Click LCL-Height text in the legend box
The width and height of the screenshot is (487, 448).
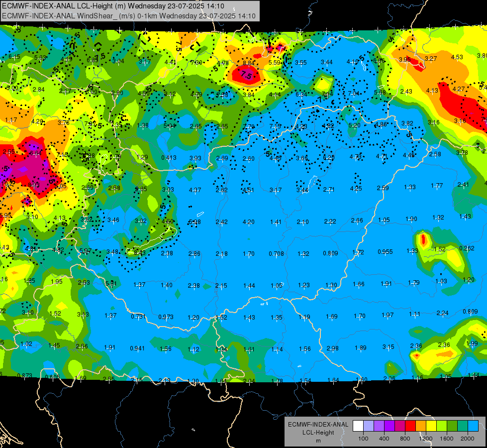point(318,433)
